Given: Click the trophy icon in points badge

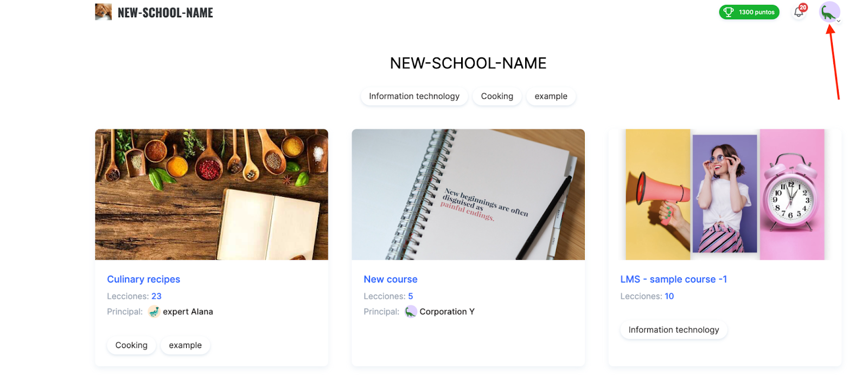Looking at the screenshot, I should point(729,12).
